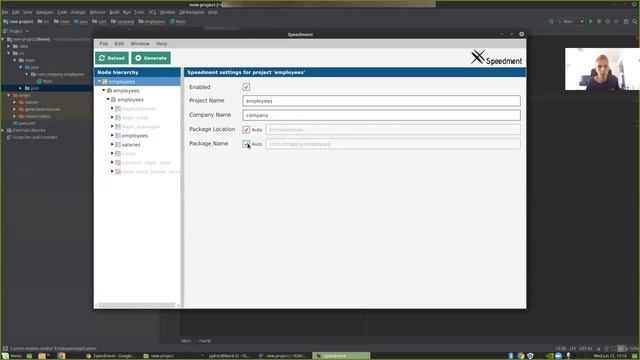Open the IntelliJ Navigate menu
Screen dimensions: 640x360
click(x=44, y=12)
